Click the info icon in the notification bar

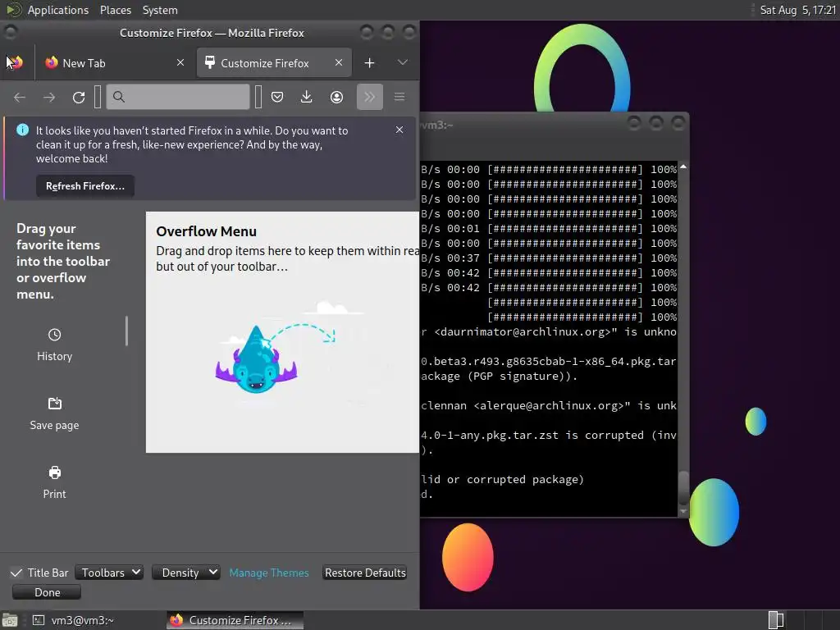[22, 130]
